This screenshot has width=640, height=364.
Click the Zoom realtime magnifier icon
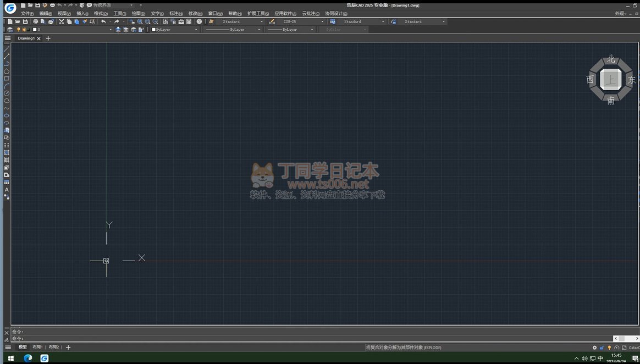[x=140, y=21]
